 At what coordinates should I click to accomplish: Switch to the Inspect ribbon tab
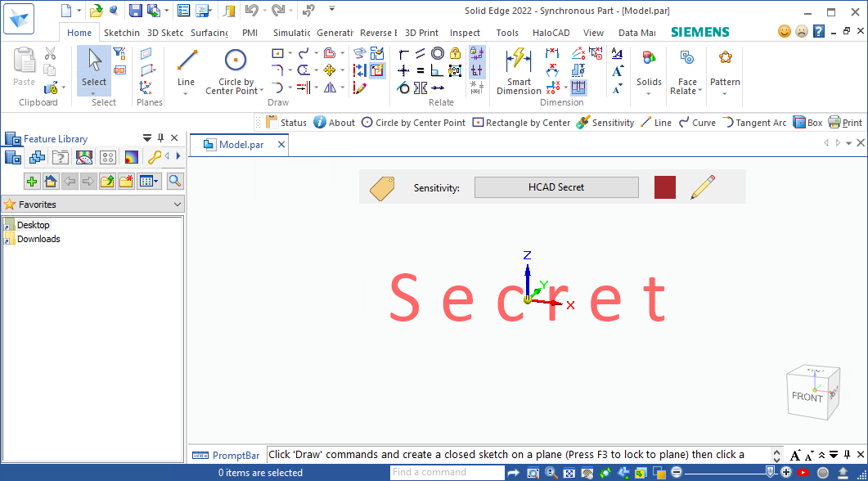pos(465,33)
